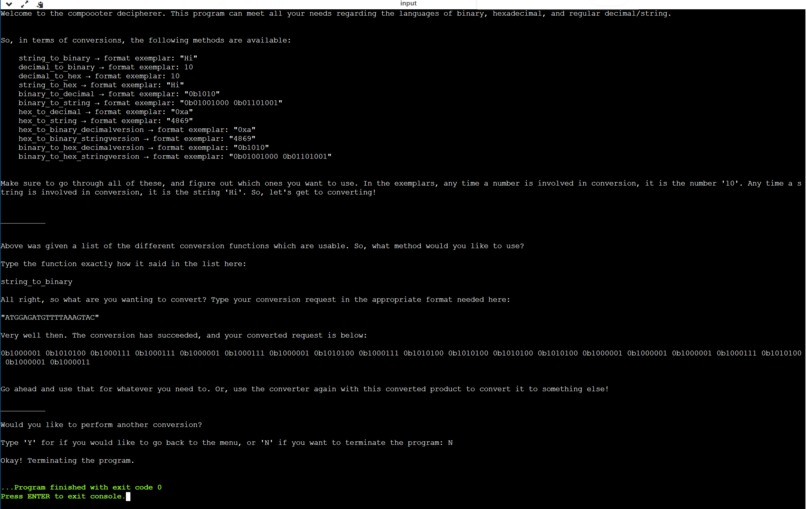This screenshot has height=509, width=806.
Task: Click 'Would you like to perform another conversion?'
Action: point(101,425)
